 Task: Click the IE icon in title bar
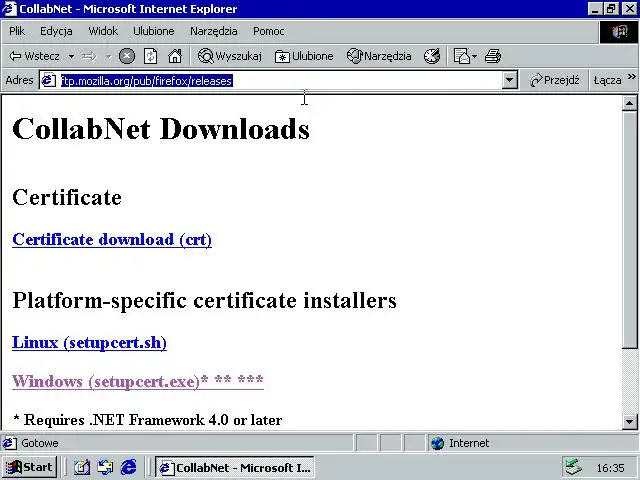tap(9, 9)
